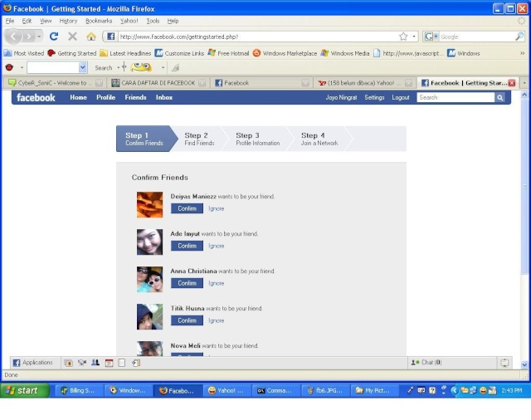Image resolution: width=531 pixels, height=420 pixels.
Task: Click the Google search magnifier icon
Action: coord(519,37)
